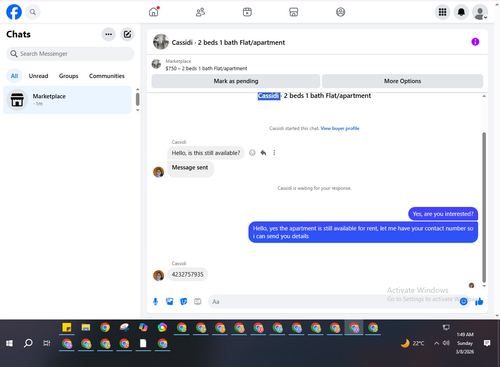The width and height of the screenshot is (500, 367).
Task: Switch to the Communities filter tab
Action: (x=107, y=76)
